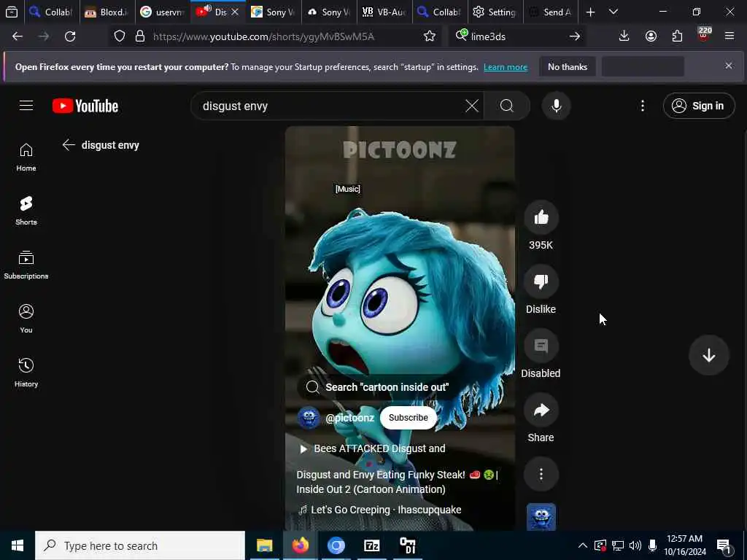Open Firefox View tab icon
Image resolution: width=747 pixels, height=560 pixels.
pyautogui.click(x=12, y=12)
